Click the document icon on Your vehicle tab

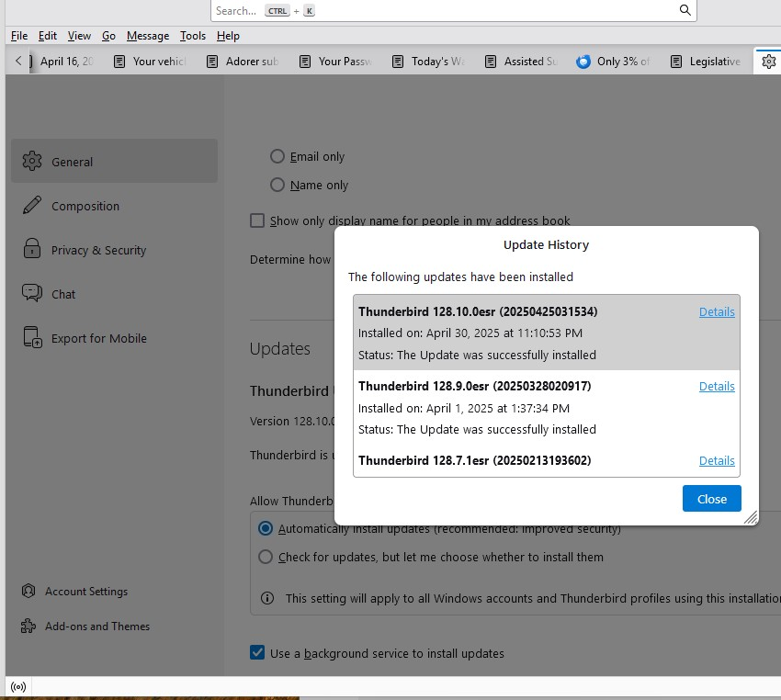tap(119, 62)
